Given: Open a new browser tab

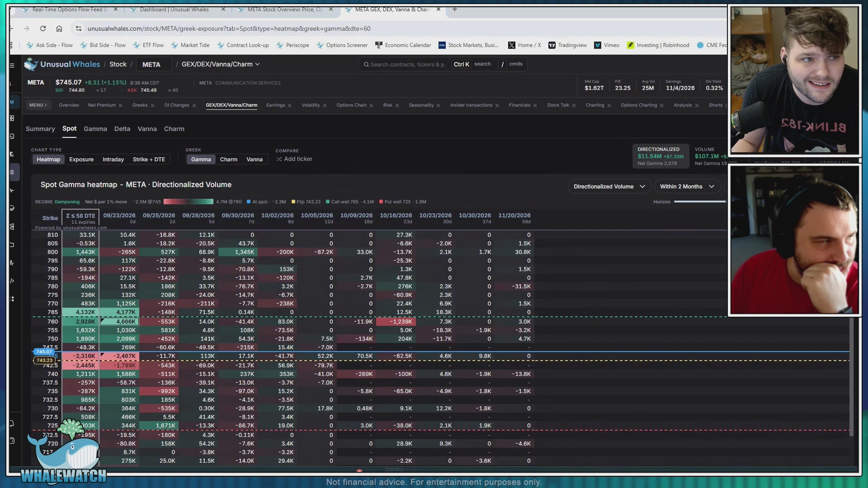Looking at the screenshot, I should pos(455,9).
